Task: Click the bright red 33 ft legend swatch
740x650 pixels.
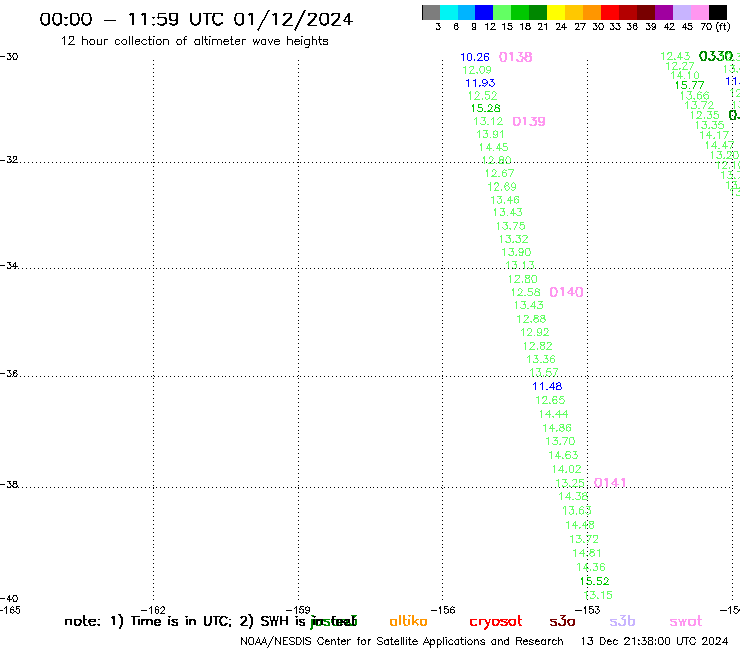Action: 610,12
